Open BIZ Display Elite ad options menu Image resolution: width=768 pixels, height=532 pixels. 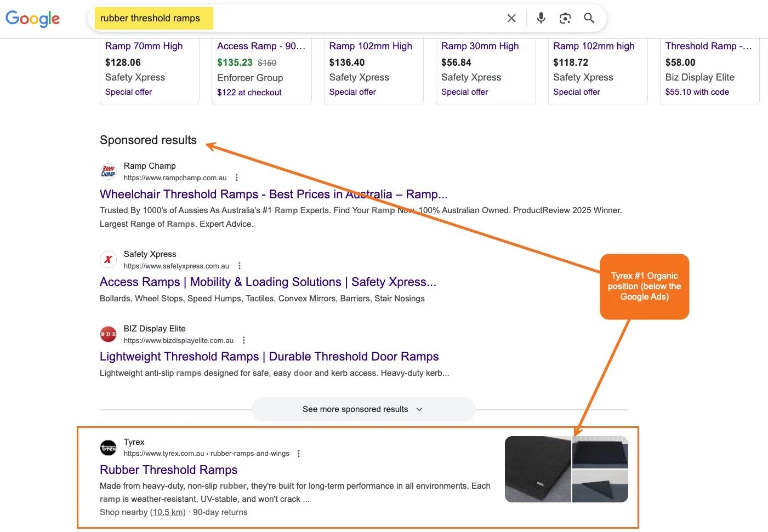tap(244, 340)
